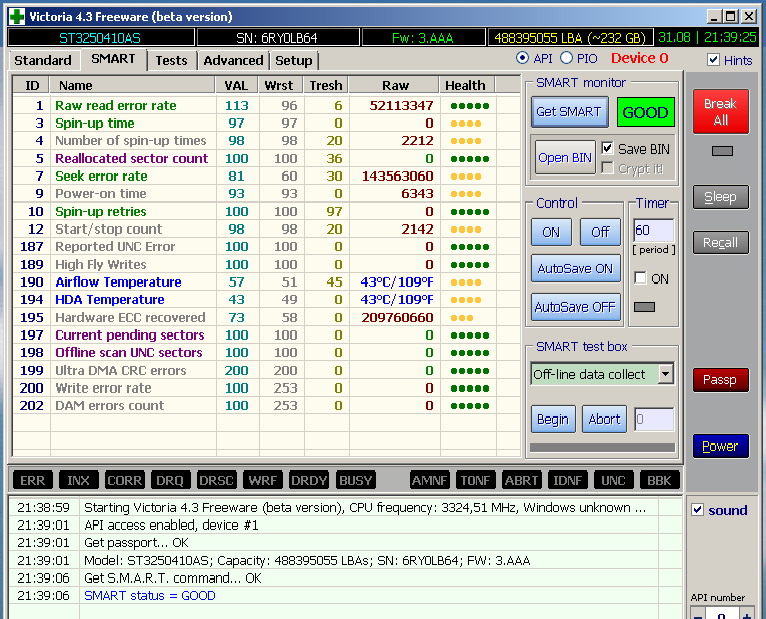Switch to the SMART tab
The width and height of the screenshot is (766, 619).
pyautogui.click(x=113, y=59)
